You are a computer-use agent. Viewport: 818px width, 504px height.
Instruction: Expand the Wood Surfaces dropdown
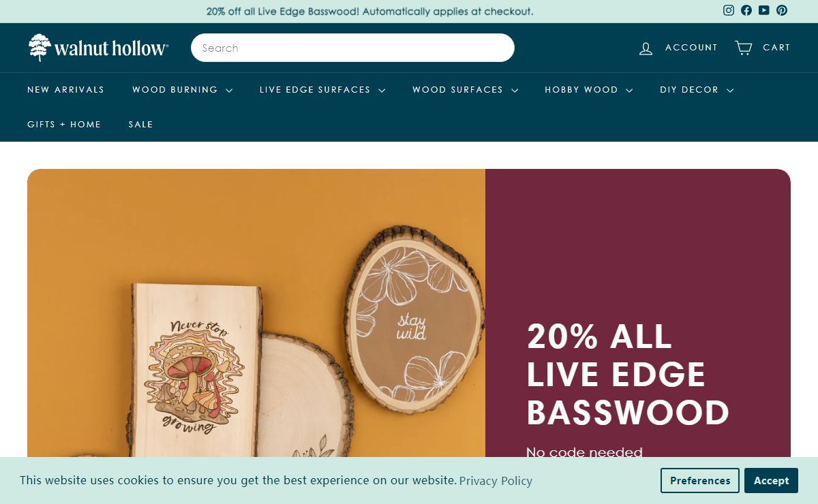point(465,90)
